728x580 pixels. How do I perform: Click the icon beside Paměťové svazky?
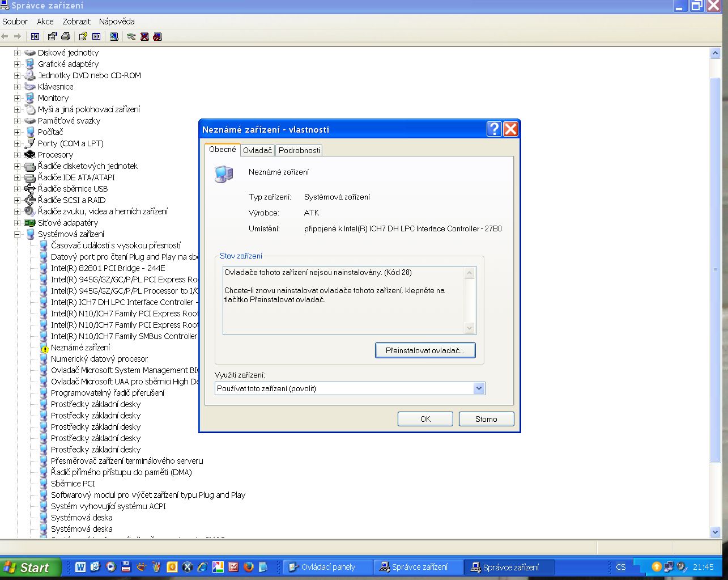pyautogui.click(x=30, y=121)
